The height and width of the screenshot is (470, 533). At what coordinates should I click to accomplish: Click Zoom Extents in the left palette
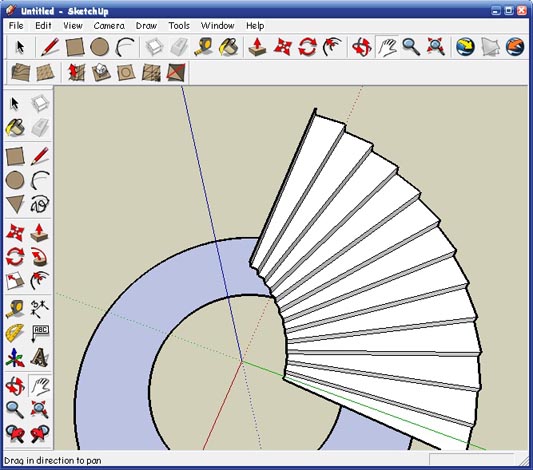(x=40, y=410)
